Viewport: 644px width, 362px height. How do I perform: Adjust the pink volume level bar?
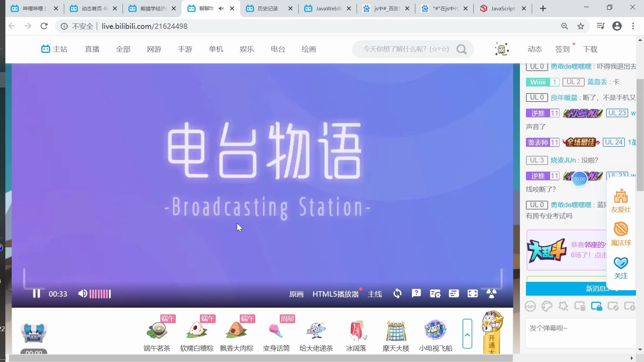point(100,294)
